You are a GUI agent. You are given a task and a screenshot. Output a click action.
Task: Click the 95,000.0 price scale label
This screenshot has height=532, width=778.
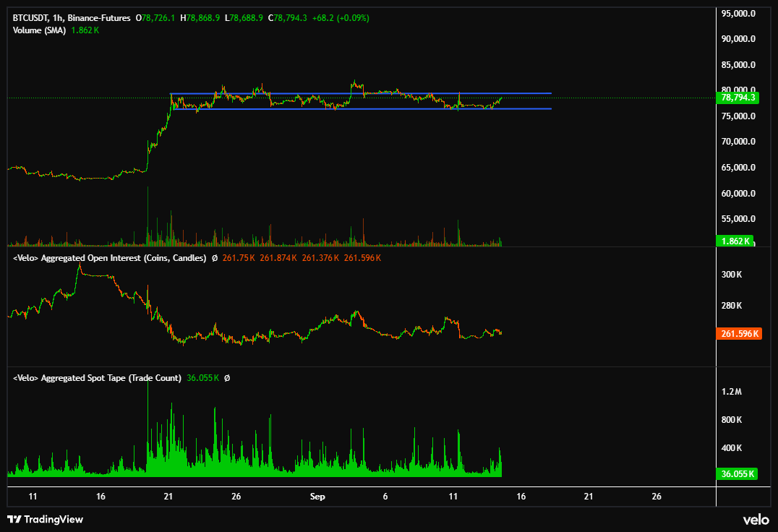(x=738, y=14)
